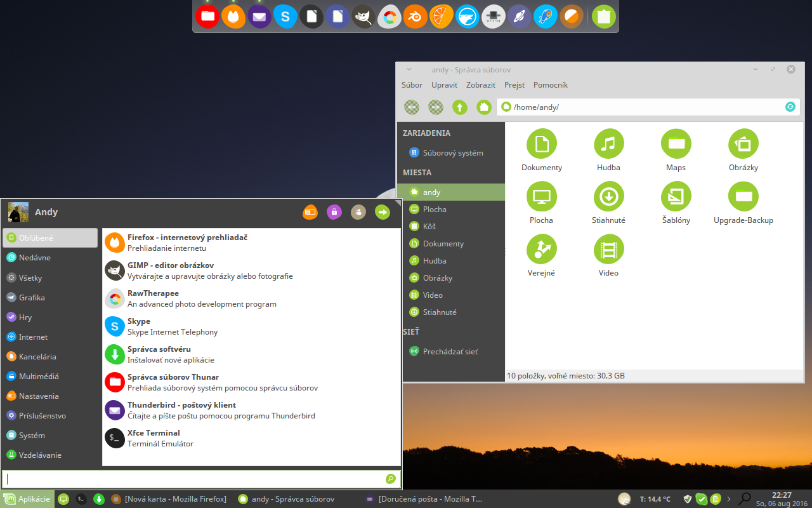Log out via the green arrow icon
The width and height of the screenshot is (812, 508).
pos(383,212)
